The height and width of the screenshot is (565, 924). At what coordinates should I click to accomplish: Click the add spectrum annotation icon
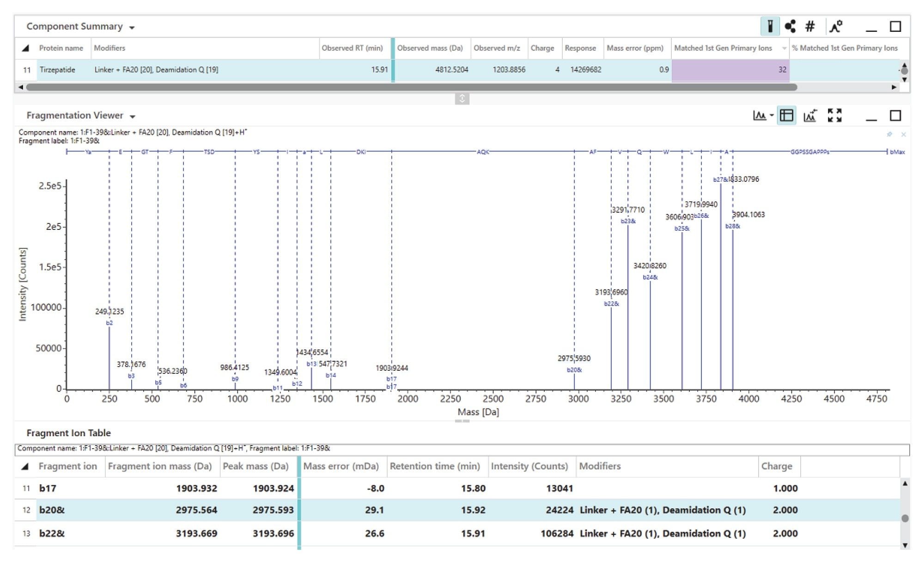(x=810, y=115)
